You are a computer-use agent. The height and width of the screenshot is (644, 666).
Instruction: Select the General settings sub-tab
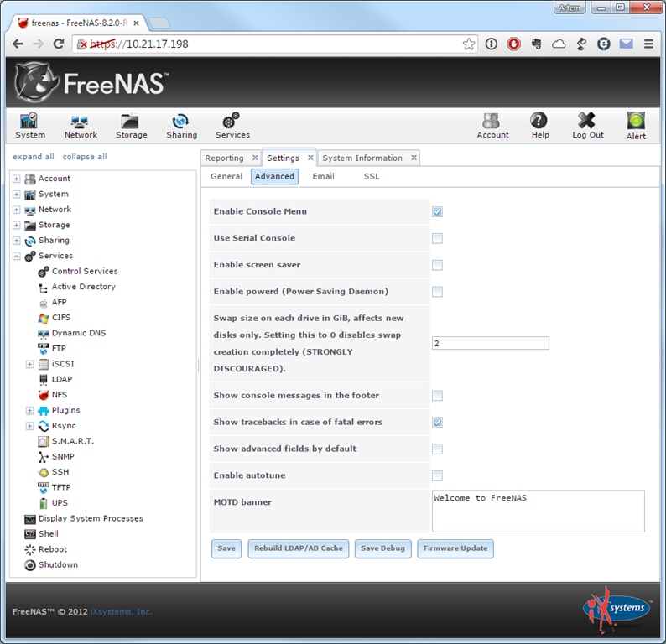[226, 177]
